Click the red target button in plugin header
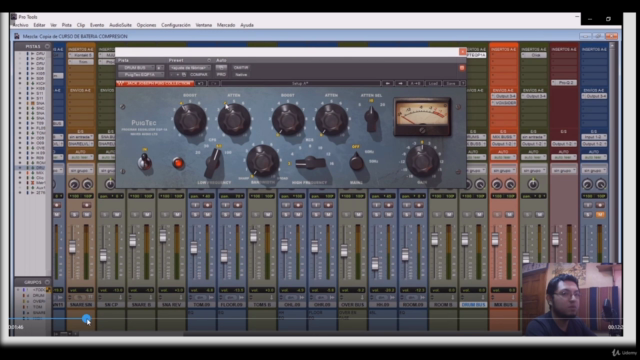 462,68
